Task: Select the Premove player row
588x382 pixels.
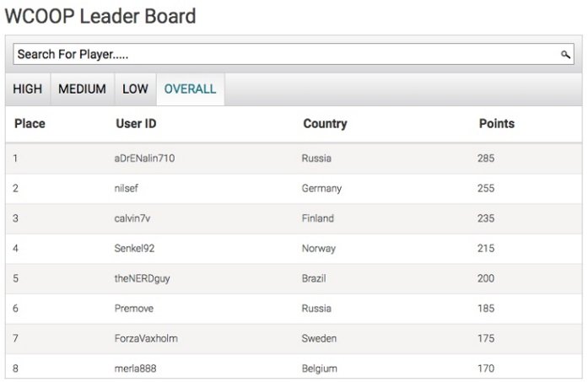Action: (x=133, y=309)
